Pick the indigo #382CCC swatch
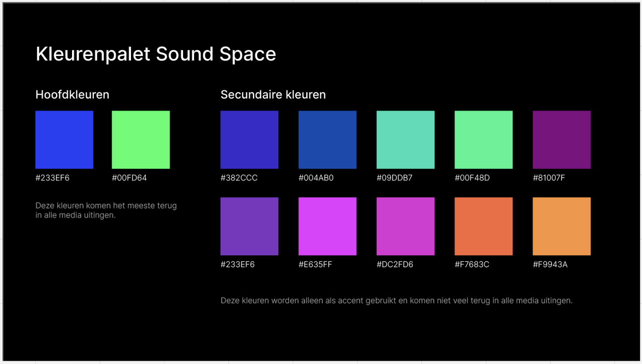Viewport: 642px width, 364px height. click(249, 139)
